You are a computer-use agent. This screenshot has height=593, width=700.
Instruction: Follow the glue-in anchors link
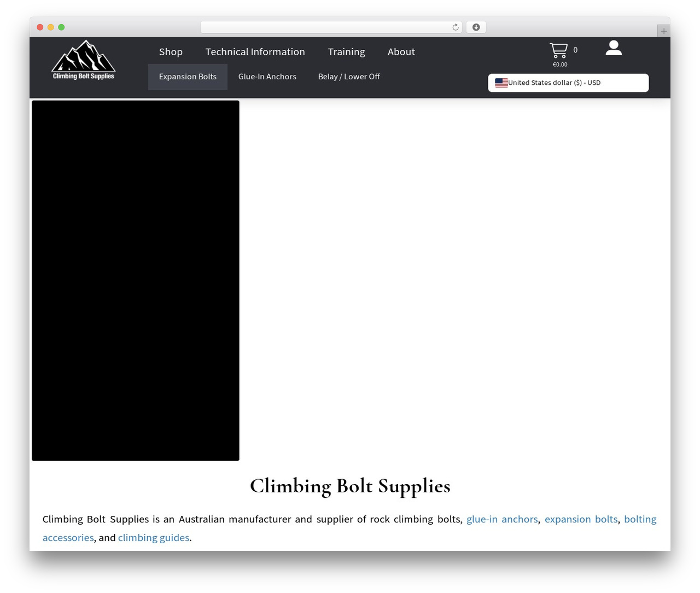[502, 519]
